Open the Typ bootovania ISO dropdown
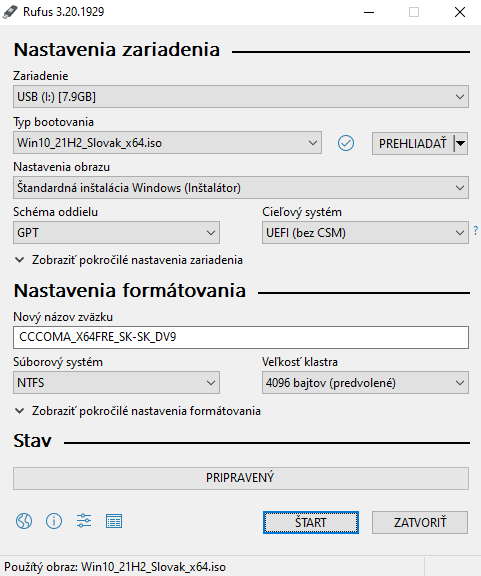 (x=167, y=143)
